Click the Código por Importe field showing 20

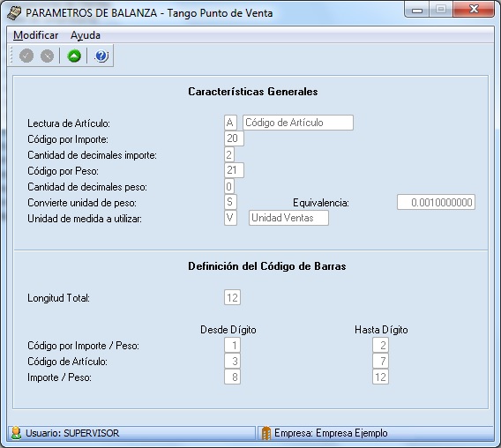(x=234, y=138)
